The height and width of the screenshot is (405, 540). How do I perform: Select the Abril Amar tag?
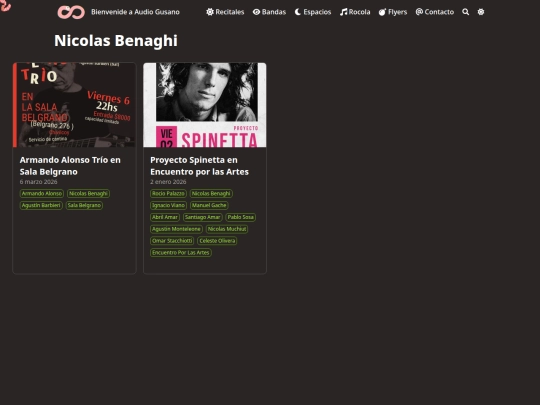[x=165, y=217]
